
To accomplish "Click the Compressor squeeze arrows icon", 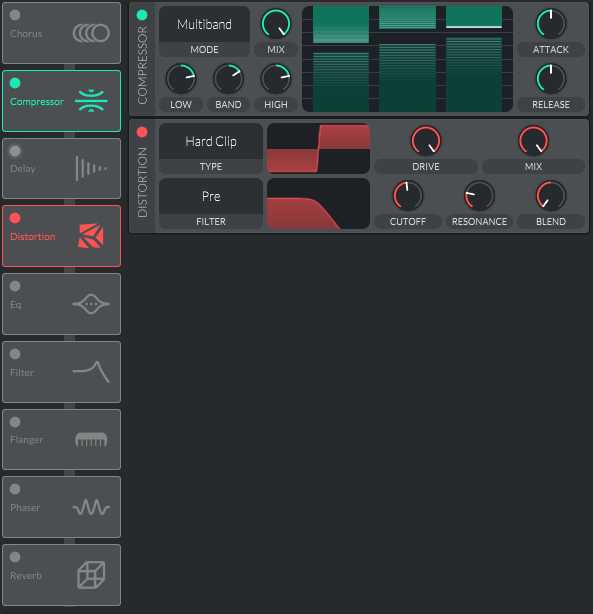I will [x=91, y=101].
